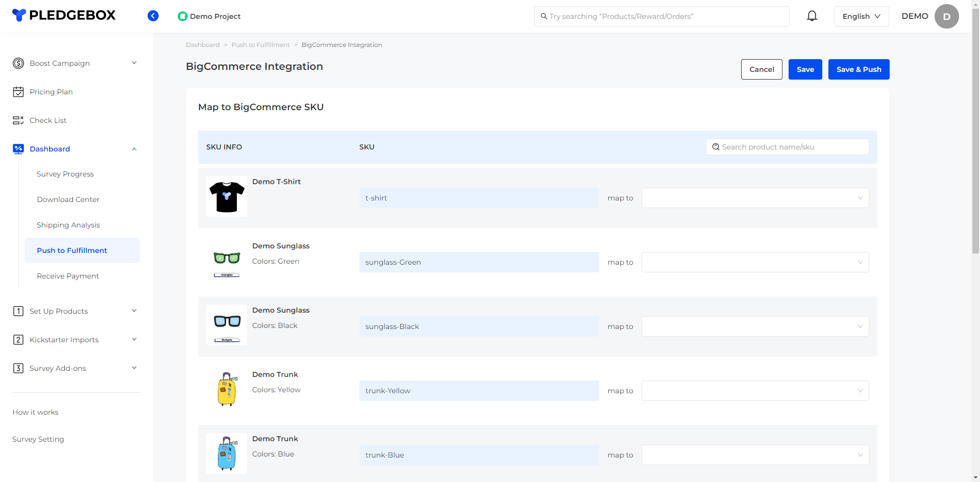
Task: Click the Cancel button
Action: tap(762, 69)
